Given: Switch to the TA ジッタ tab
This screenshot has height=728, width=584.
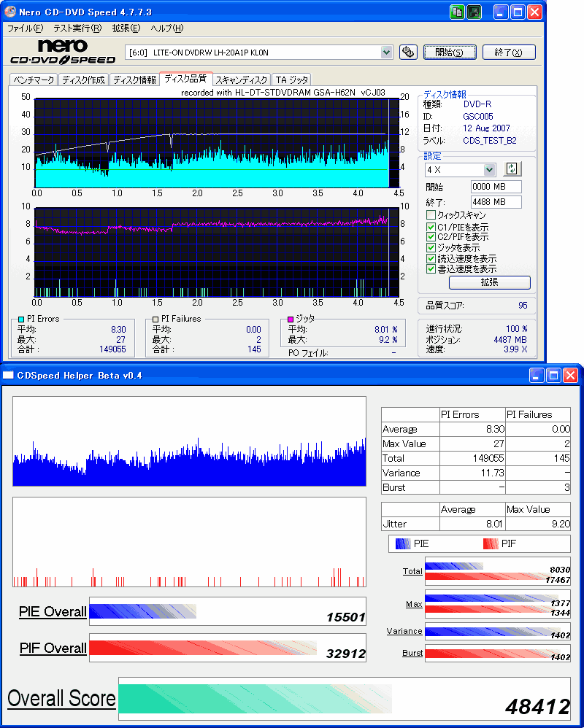Looking at the screenshot, I should click(x=291, y=80).
